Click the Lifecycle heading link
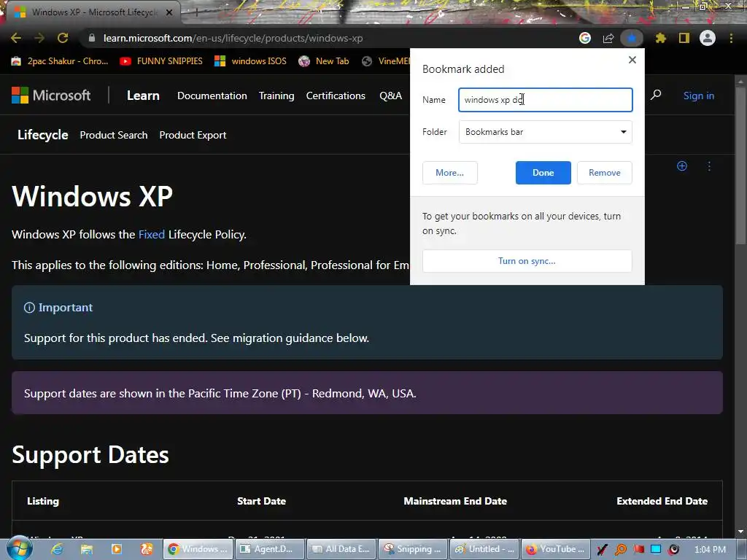This screenshot has height=560, width=747. (x=43, y=135)
